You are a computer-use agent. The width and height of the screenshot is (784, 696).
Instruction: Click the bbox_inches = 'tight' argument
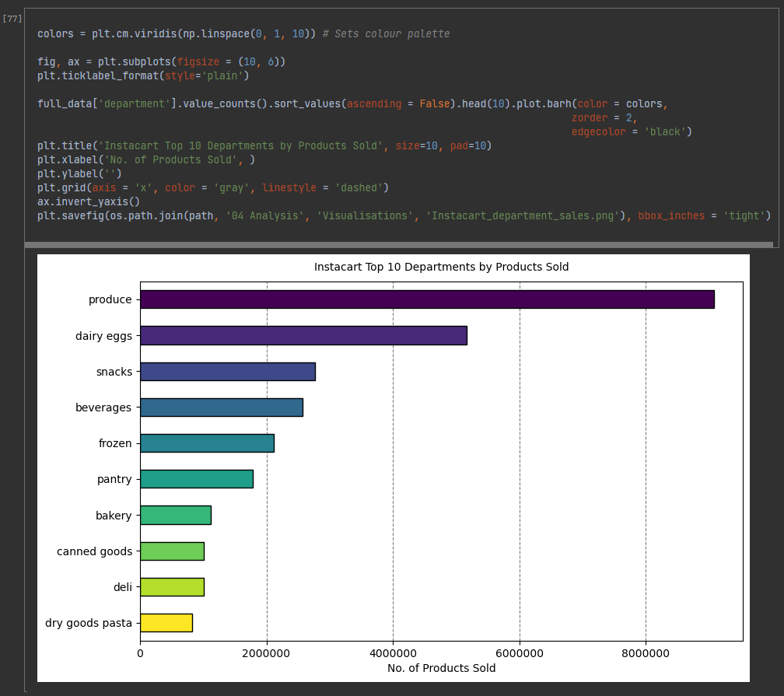704,215
